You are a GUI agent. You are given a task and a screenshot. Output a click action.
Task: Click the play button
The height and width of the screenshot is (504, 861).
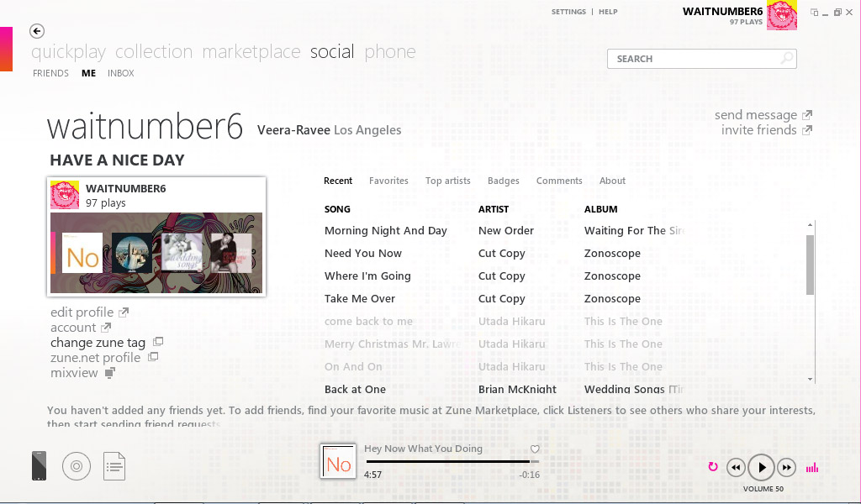point(762,468)
